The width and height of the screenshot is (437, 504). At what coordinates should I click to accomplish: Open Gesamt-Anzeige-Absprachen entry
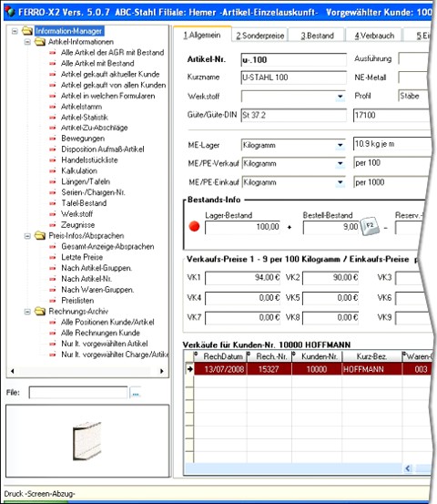pyautogui.click(x=107, y=247)
